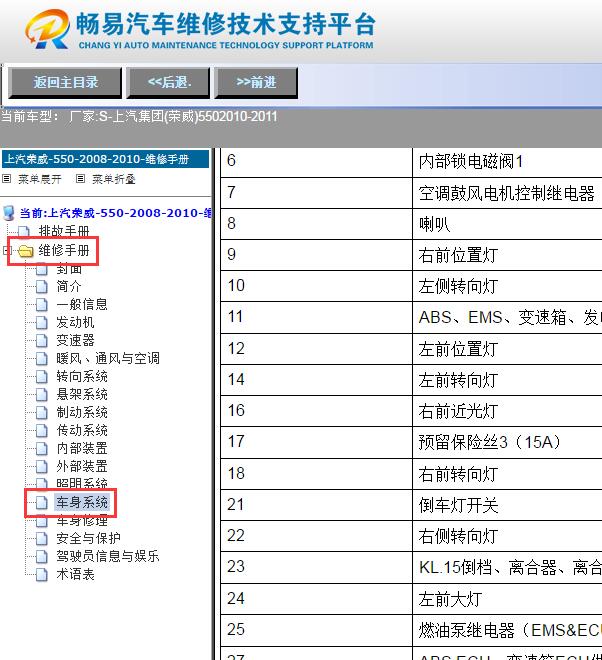Open the 内部装置 section

click(82, 448)
